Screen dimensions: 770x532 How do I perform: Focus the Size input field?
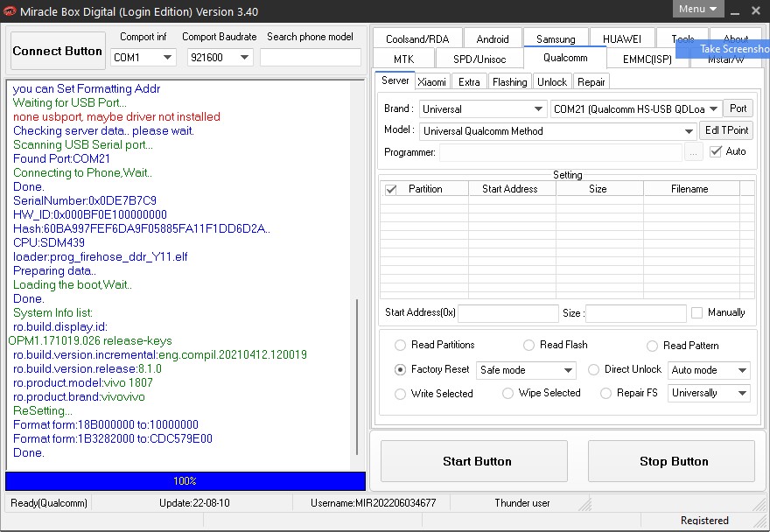tap(635, 313)
